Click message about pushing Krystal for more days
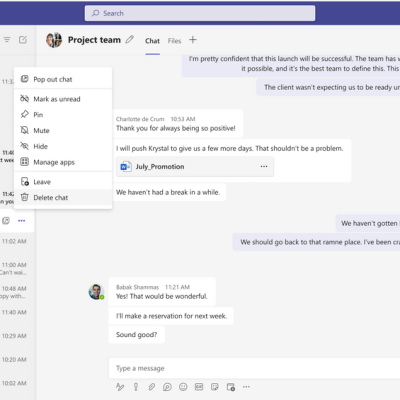The image size is (400, 400). 229,148
